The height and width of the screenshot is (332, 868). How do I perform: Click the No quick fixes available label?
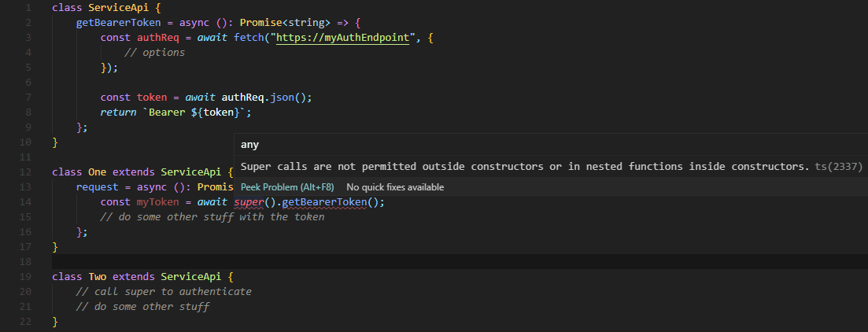(395, 187)
